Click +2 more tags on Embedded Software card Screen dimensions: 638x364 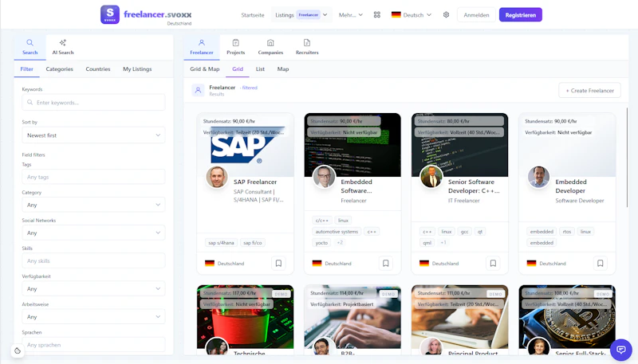(x=340, y=242)
